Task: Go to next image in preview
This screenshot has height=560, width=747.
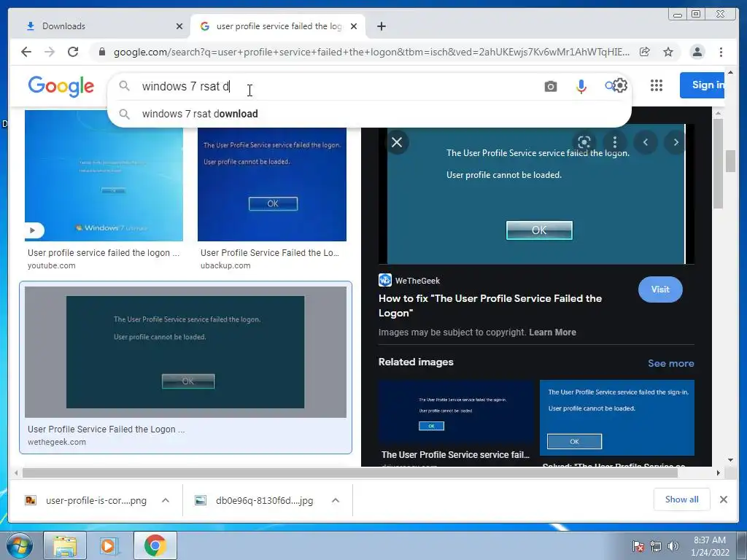Action: pos(676,142)
